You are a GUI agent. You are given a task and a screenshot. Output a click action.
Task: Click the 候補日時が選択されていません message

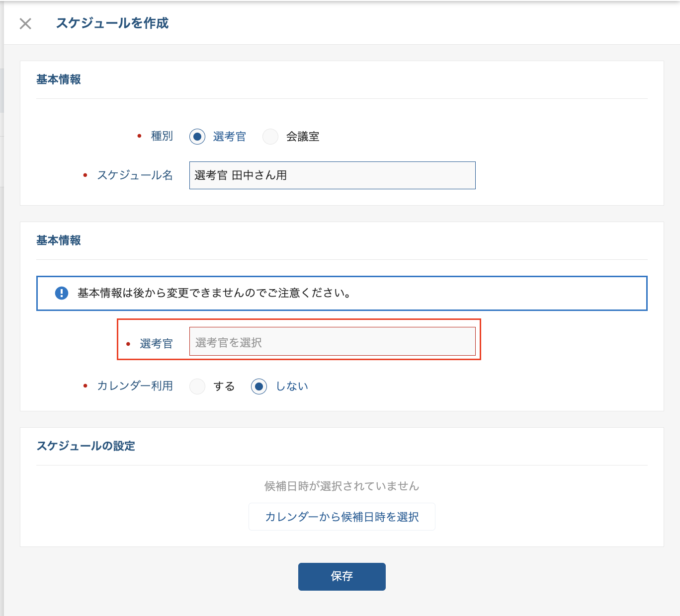click(341, 486)
